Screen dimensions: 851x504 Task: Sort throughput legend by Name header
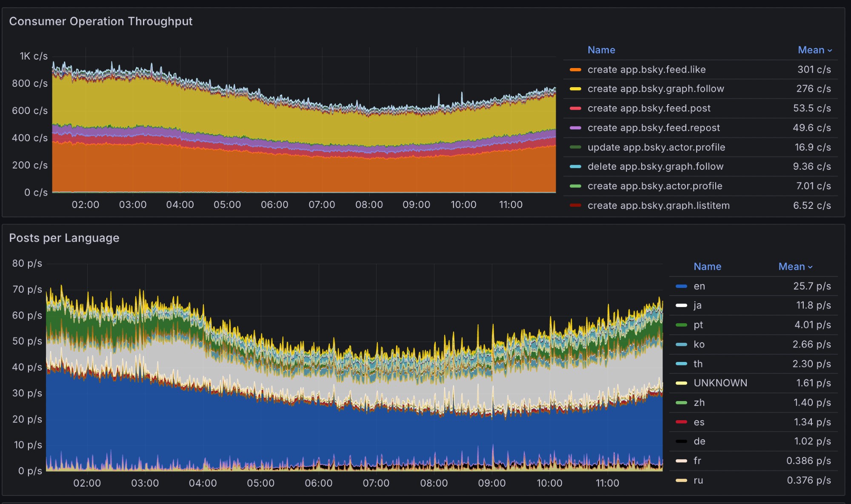pyautogui.click(x=601, y=50)
